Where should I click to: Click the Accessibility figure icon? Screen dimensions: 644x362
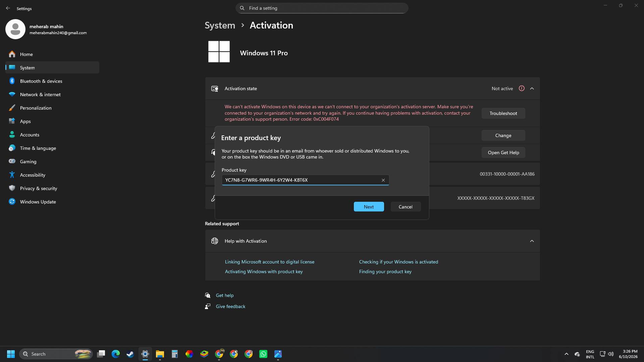coord(12,175)
